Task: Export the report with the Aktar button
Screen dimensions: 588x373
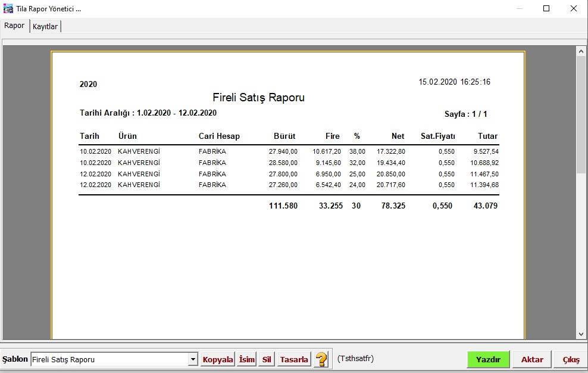Action: coord(532,359)
